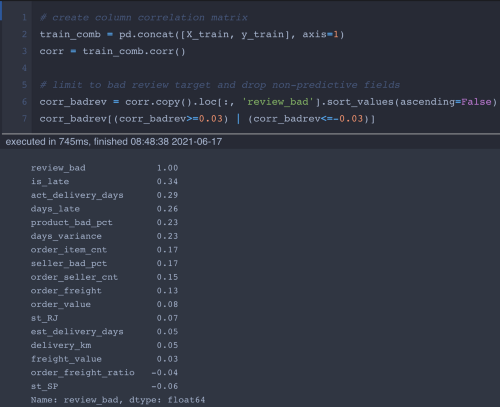
Task: Click the act_delivery_days output row
Action: pyautogui.click(x=104, y=195)
